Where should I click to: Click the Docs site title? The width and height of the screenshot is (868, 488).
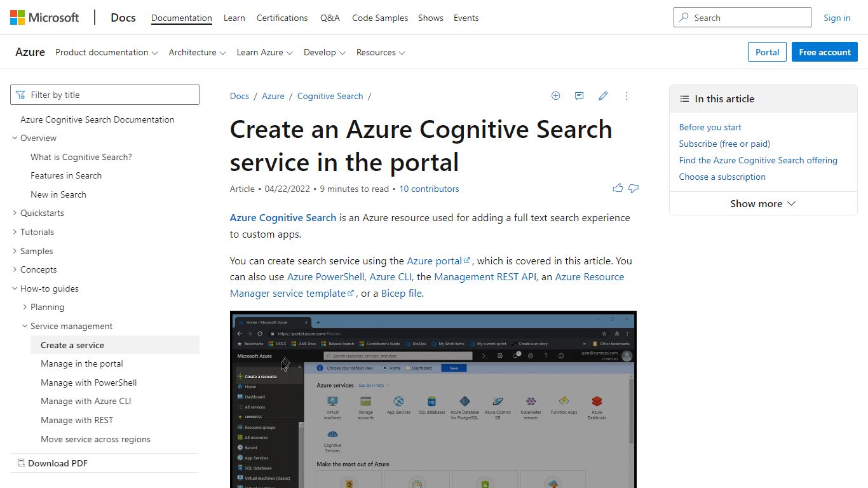click(123, 17)
